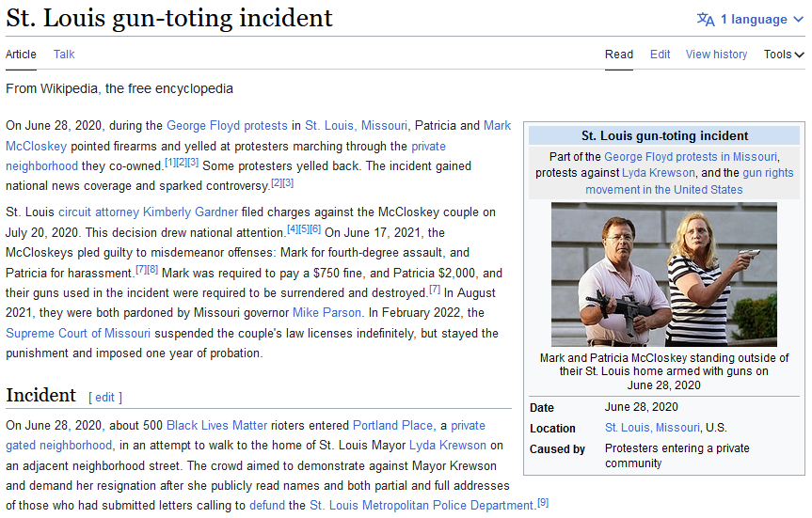This screenshot has height=518, width=812.
Task: Open the Lyda Krewson infobox link
Action: point(659,173)
